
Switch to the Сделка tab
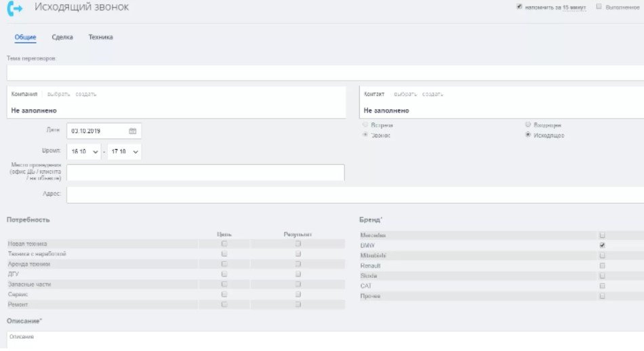(x=62, y=37)
